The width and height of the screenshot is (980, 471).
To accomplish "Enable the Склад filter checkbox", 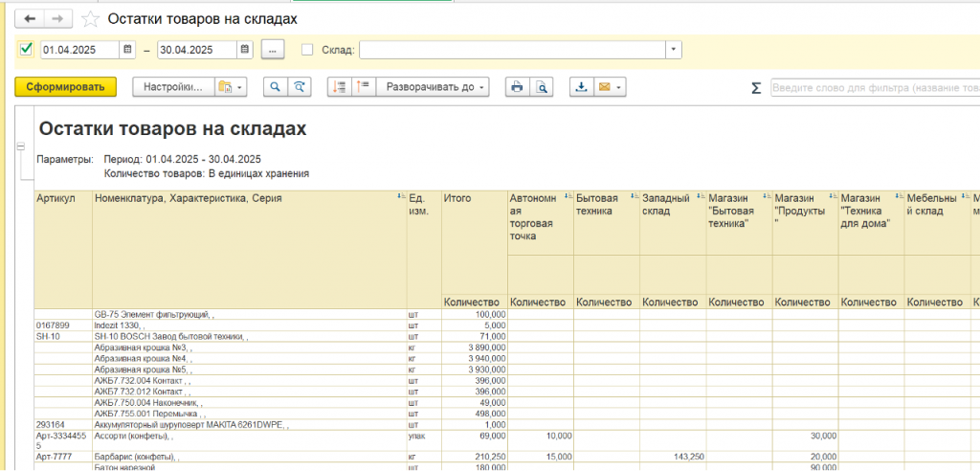I will coord(307,50).
